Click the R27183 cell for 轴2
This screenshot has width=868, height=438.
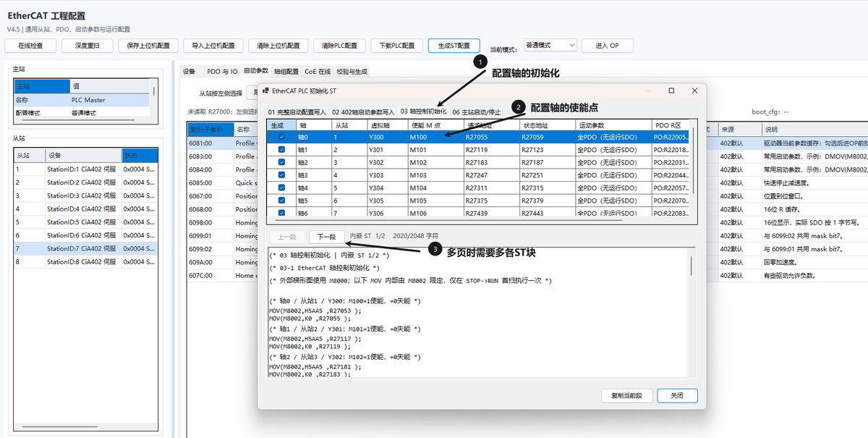coord(490,163)
